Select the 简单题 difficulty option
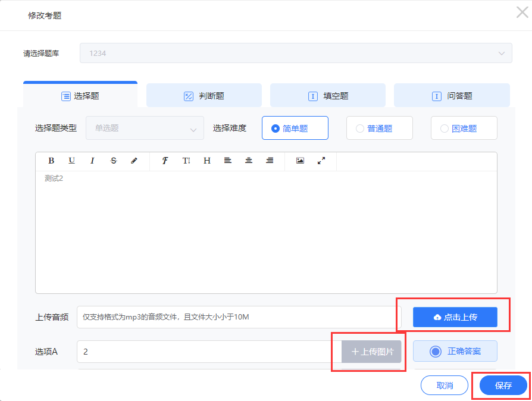The image size is (532, 401). 295,128
